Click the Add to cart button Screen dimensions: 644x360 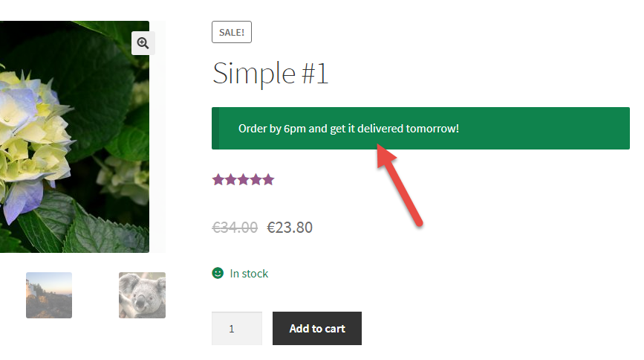coord(317,328)
